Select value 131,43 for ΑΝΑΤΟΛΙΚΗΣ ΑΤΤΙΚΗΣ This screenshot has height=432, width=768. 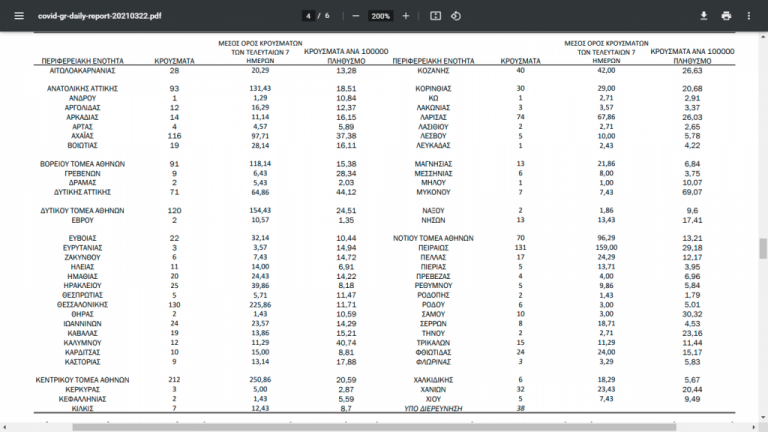tap(260, 89)
